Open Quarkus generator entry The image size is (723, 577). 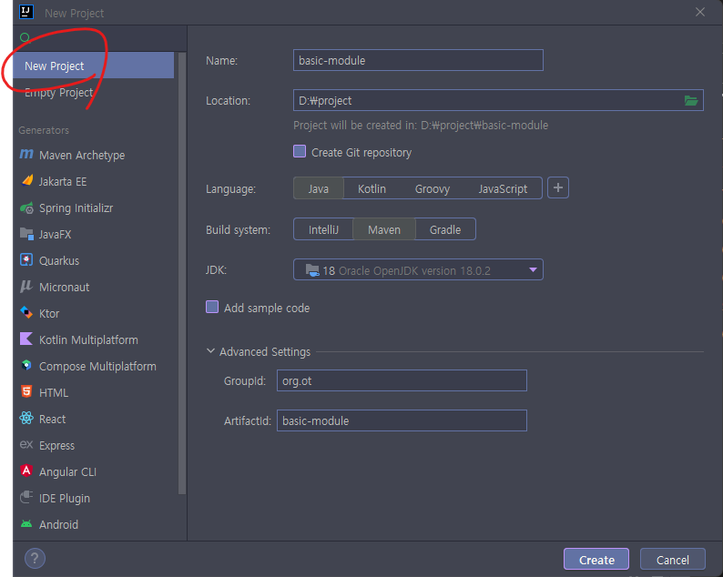94,261
